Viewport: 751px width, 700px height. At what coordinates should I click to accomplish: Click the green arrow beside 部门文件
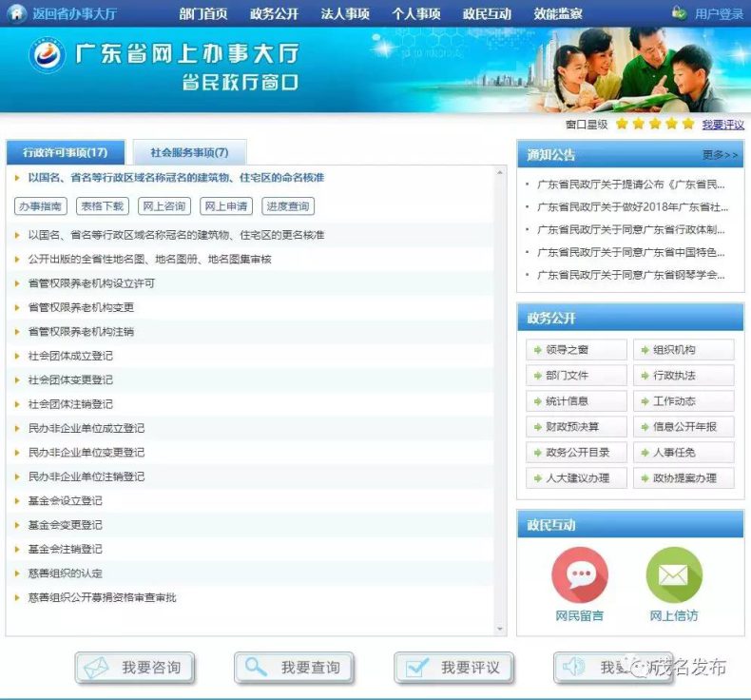click(x=537, y=376)
